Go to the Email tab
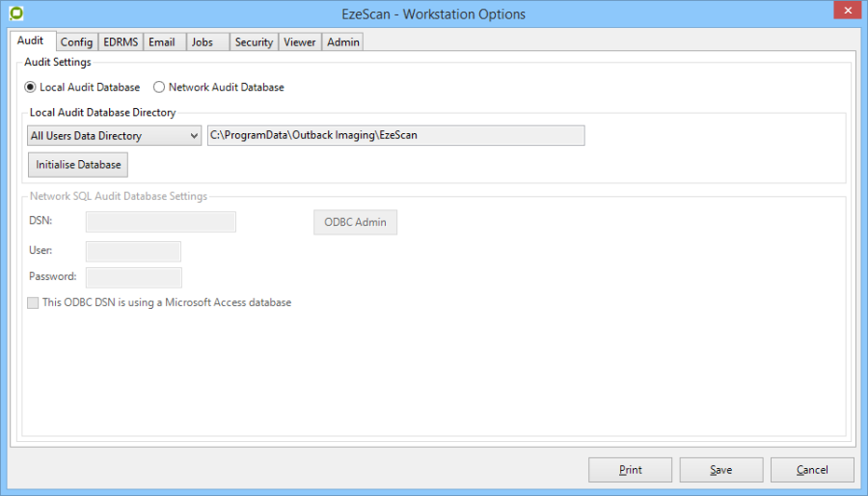Screen dimensions: 868x496 pos(161,42)
